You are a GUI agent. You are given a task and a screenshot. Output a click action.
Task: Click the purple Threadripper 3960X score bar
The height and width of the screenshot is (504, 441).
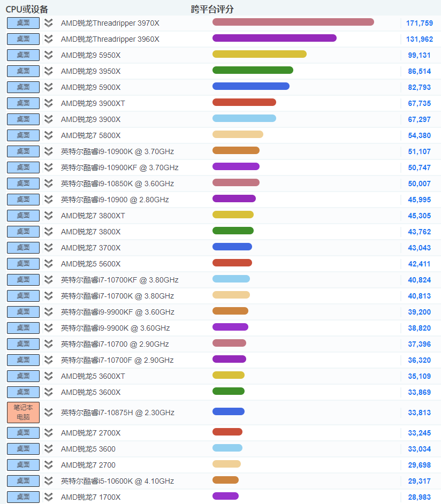coord(275,38)
